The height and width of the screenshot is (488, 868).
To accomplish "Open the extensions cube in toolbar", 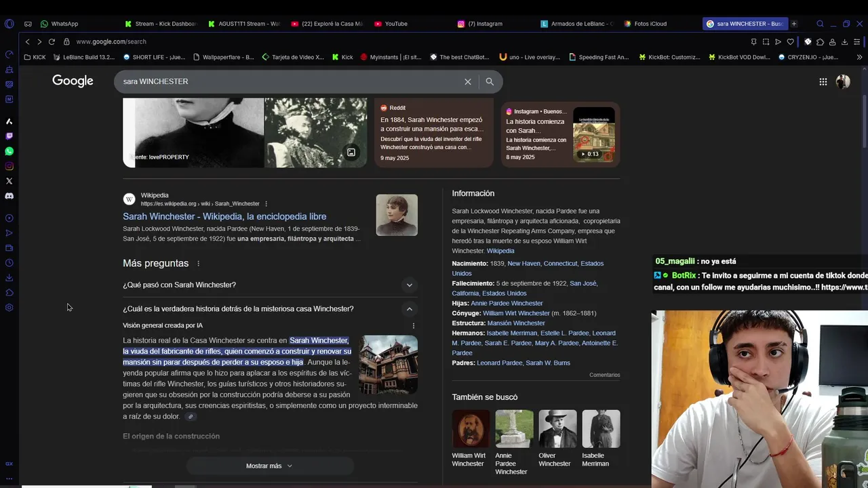I will [820, 42].
